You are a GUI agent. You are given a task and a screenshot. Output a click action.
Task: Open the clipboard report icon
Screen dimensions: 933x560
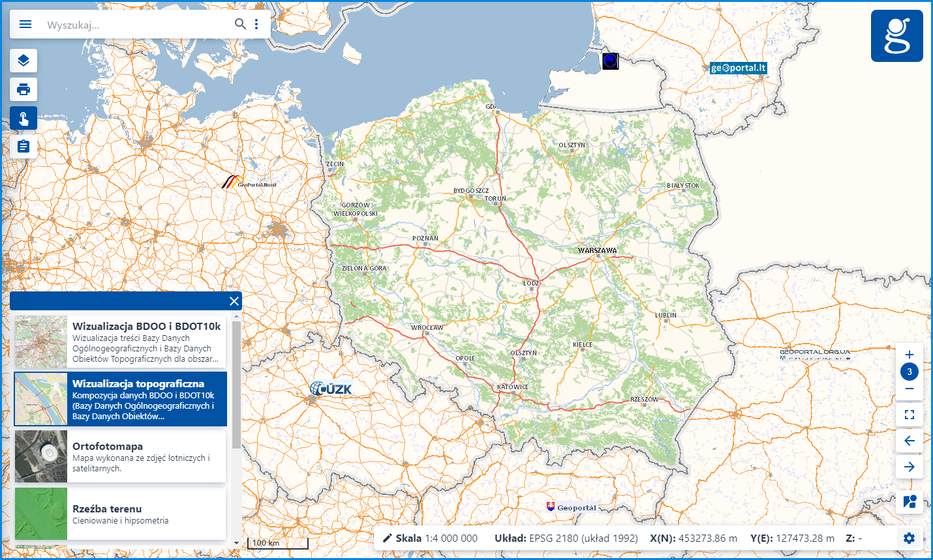pos(23,147)
